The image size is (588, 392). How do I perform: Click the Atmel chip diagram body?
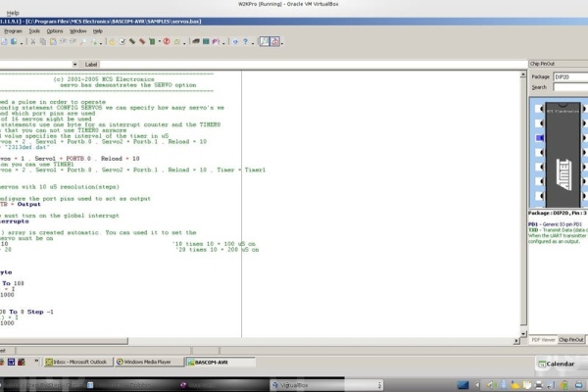[x=563, y=155]
